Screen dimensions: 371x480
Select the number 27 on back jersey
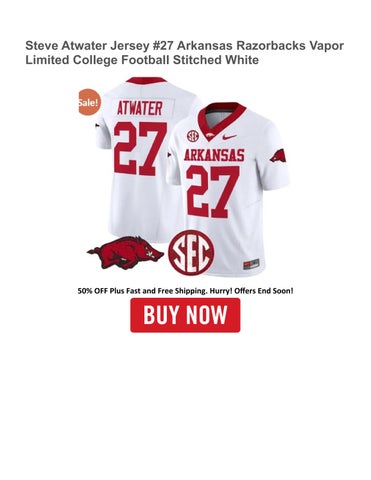[x=140, y=149]
